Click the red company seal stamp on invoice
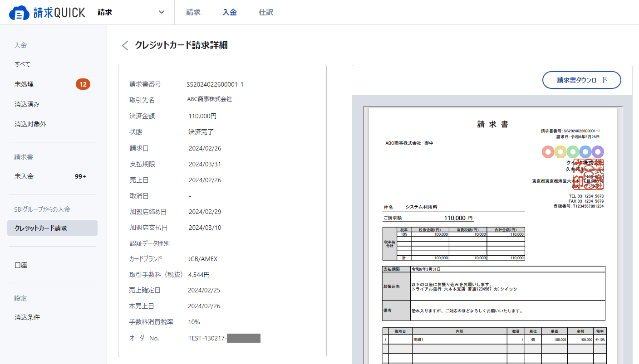This screenshot has height=364, width=639. [x=589, y=174]
